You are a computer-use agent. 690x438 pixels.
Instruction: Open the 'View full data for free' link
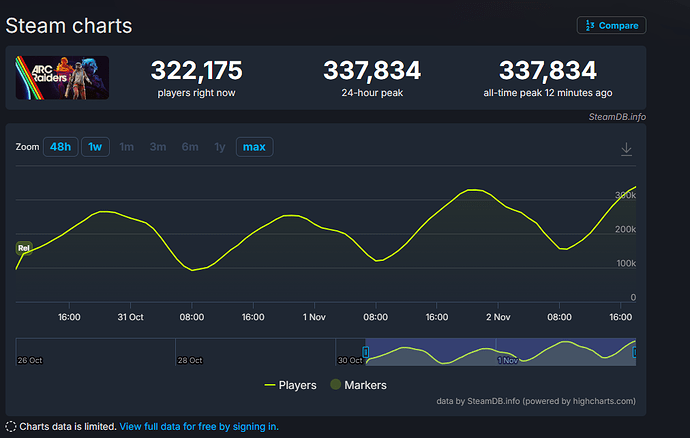click(199, 426)
